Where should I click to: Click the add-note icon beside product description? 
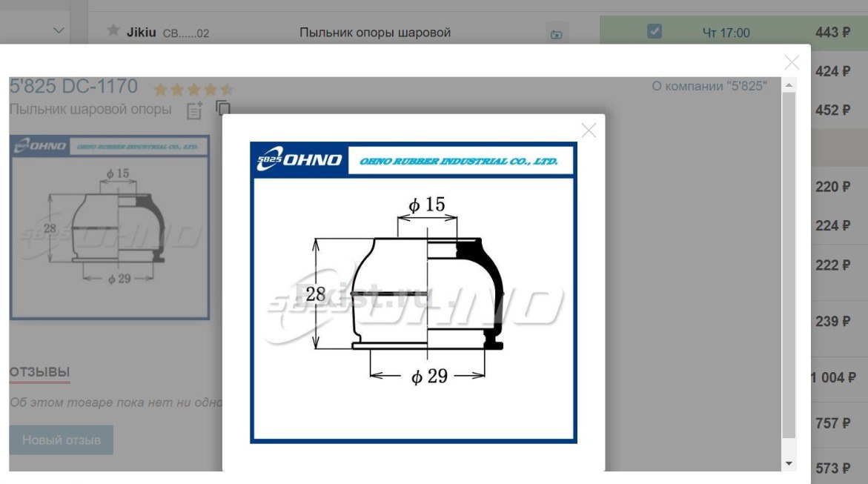point(194,110)
